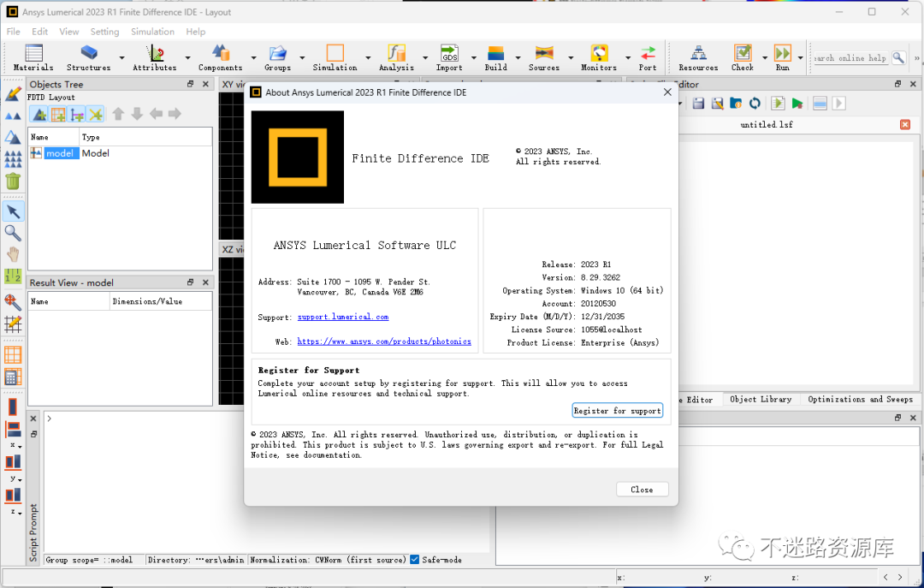
Task: Click the Structures toolbar icon
Action: (88, 53)
